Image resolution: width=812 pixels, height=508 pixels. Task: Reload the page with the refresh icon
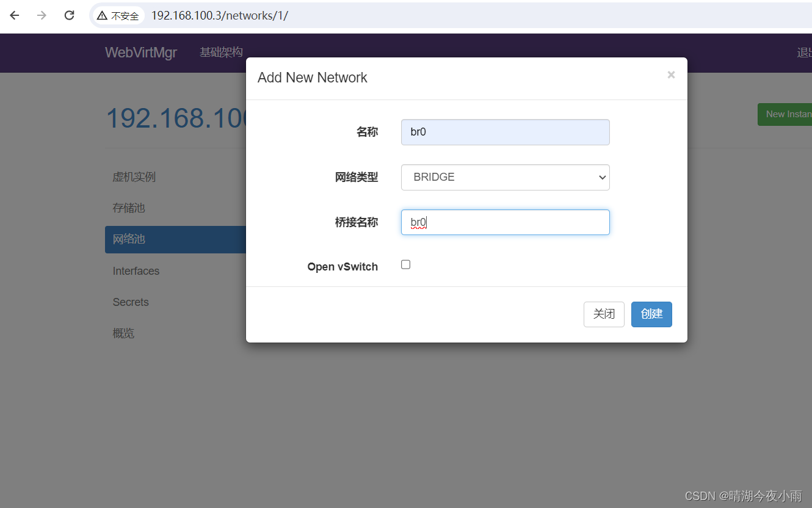[70, 15]
